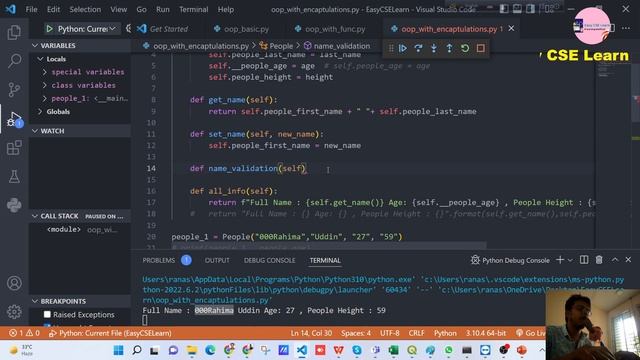Stop the debug session
The image size is (640, 360).
tap(480, 48)
